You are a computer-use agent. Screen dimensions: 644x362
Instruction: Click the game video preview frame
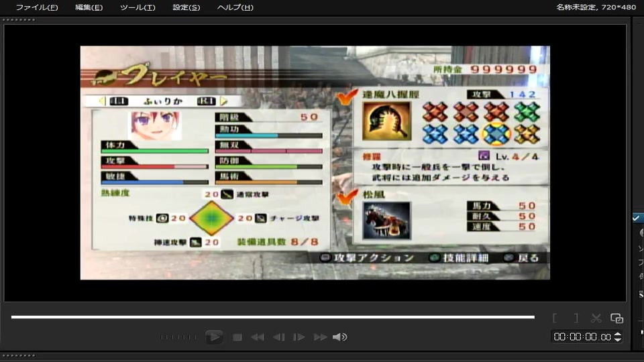315,163
